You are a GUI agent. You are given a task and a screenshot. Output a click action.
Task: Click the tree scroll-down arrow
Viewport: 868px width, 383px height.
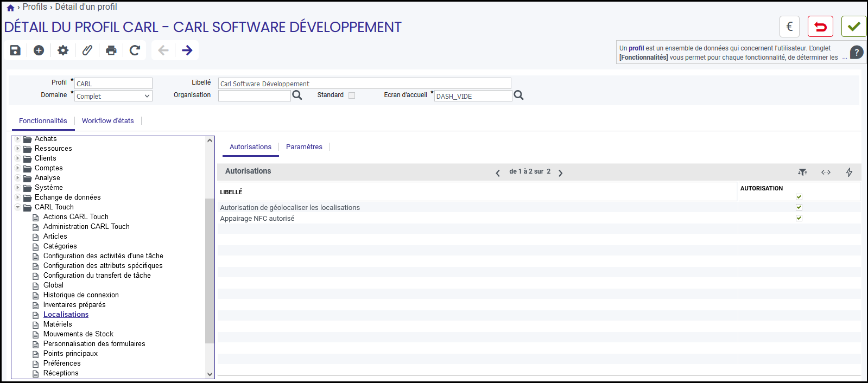[210, 374]
